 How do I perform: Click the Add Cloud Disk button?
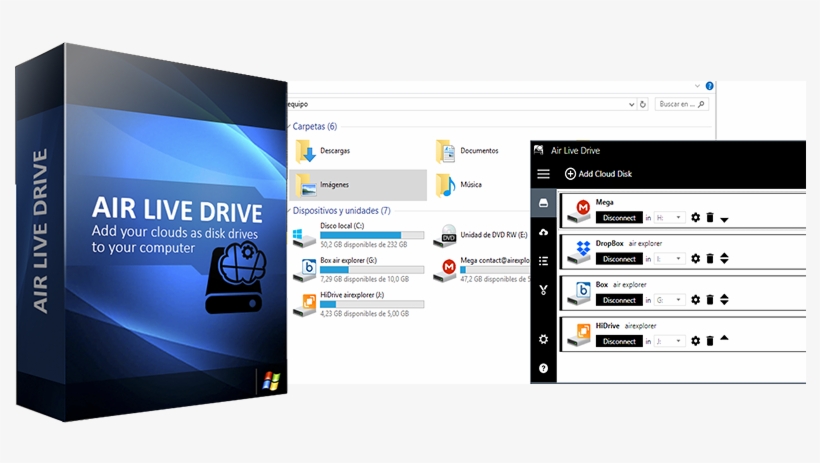598,174
